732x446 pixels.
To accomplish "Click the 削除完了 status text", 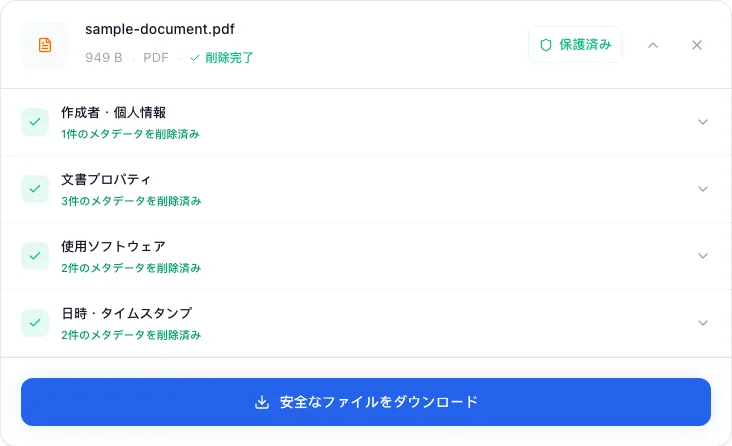I will [x=229, y=58].
